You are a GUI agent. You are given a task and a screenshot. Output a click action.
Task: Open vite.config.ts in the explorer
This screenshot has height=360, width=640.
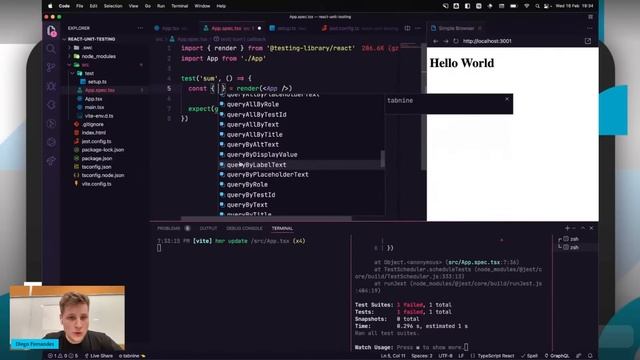pos(96,184)
